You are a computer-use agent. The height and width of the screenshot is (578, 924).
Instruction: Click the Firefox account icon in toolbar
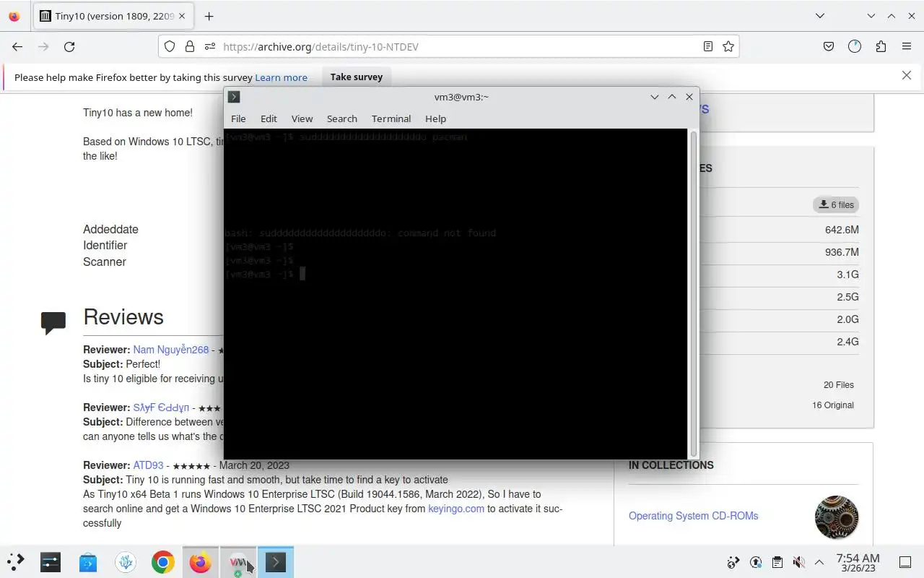tap(855, 46)
